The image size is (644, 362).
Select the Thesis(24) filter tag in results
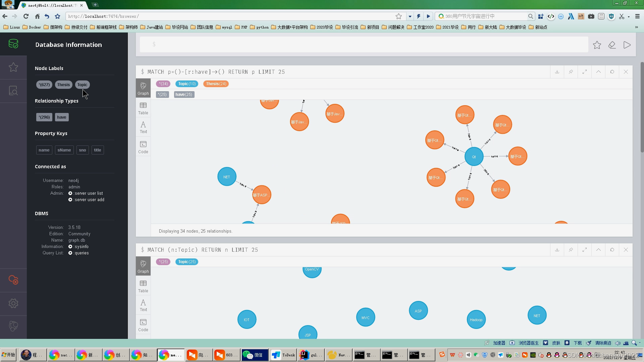tap(216, 83)
